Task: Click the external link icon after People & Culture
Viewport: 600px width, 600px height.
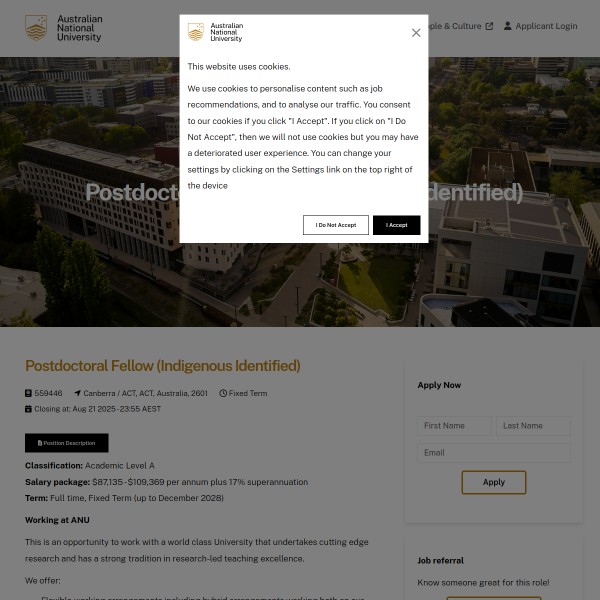Action: (489, 26)
